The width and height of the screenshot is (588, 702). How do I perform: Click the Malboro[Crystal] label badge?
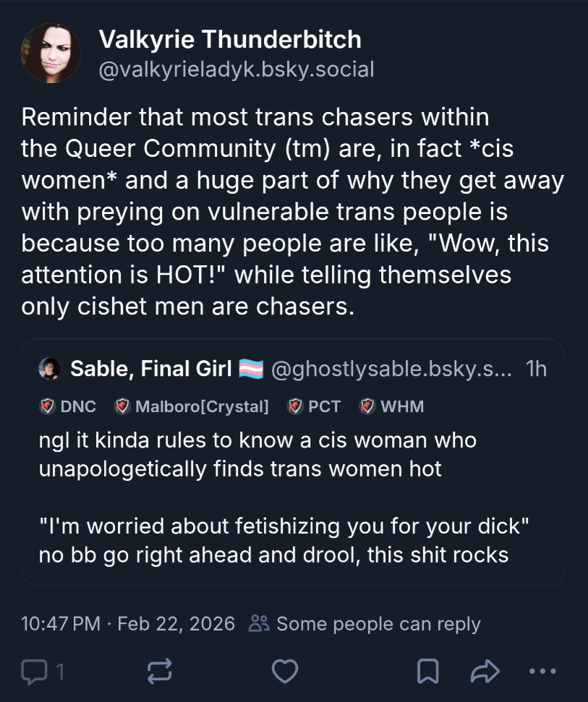tap(192, 406)
